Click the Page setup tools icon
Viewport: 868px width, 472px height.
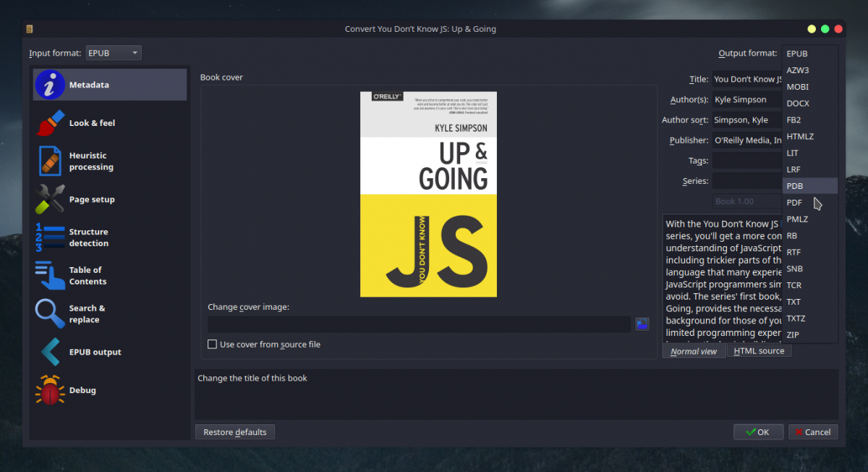pyautogui.click(x=51, y=199)
